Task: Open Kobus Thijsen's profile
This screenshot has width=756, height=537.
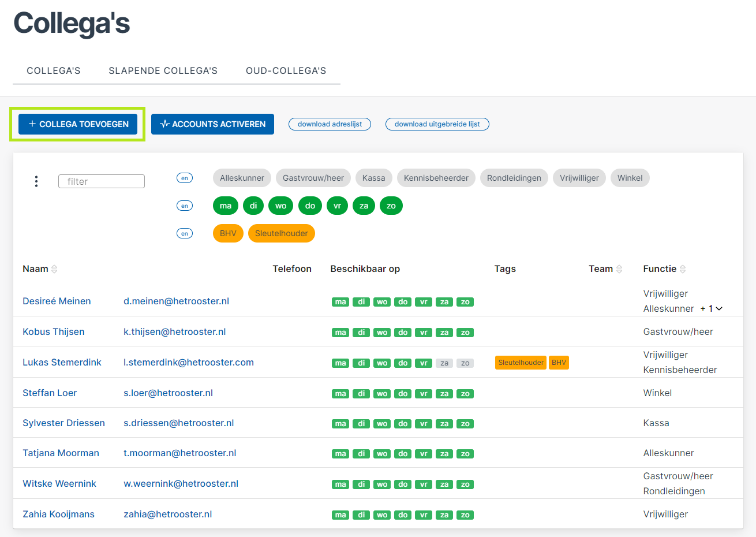Action: tap(54, 331)
